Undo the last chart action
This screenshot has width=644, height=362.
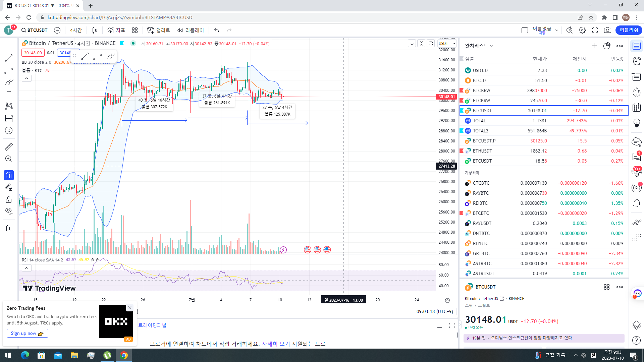216,30
